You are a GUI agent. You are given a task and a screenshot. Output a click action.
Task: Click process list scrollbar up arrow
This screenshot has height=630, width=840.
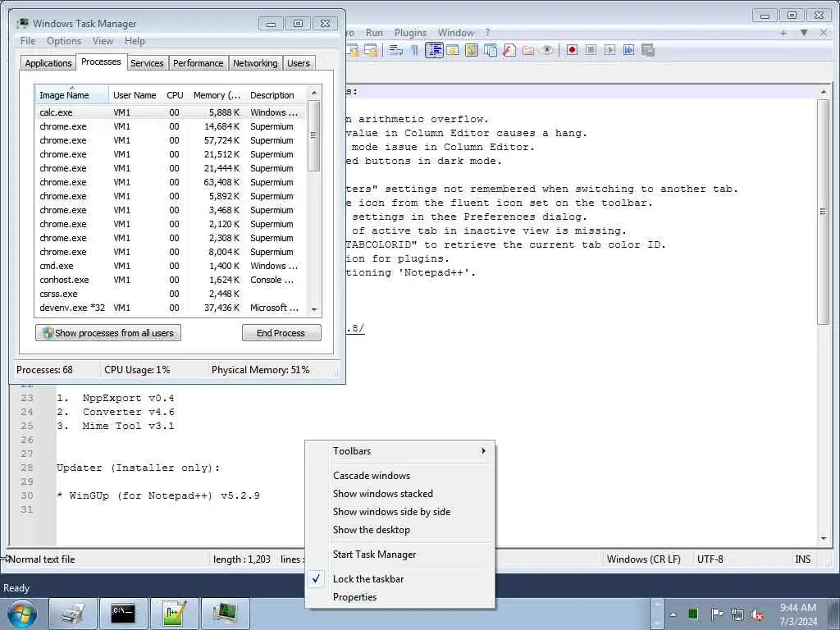[x=314, y=93]
